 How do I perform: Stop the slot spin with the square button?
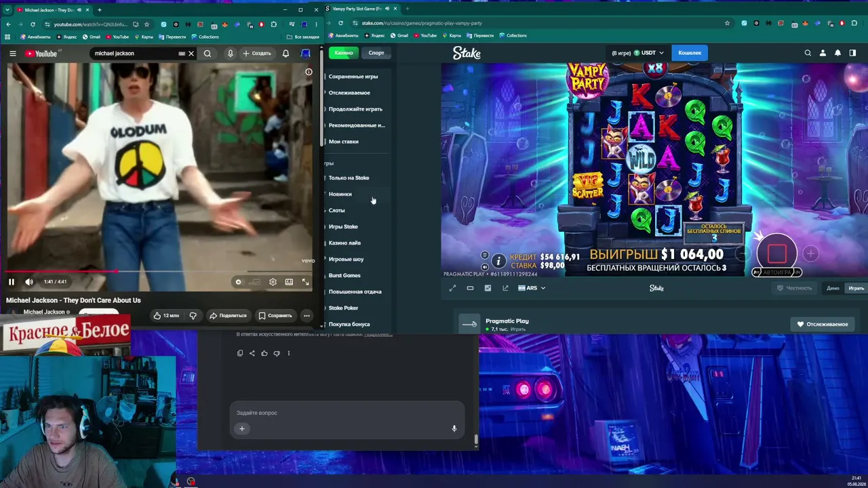tap(777, 253)
